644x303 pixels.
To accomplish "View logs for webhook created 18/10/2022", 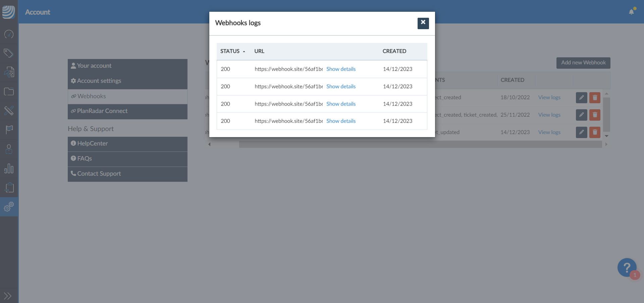I will coord(549,98).
